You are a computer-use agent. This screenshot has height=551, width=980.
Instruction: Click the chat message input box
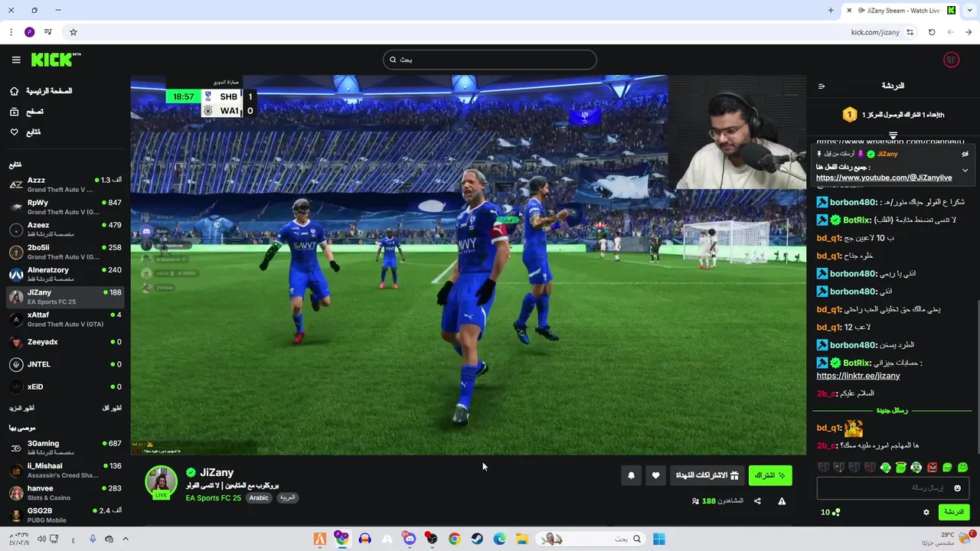(x=893, y=488)
